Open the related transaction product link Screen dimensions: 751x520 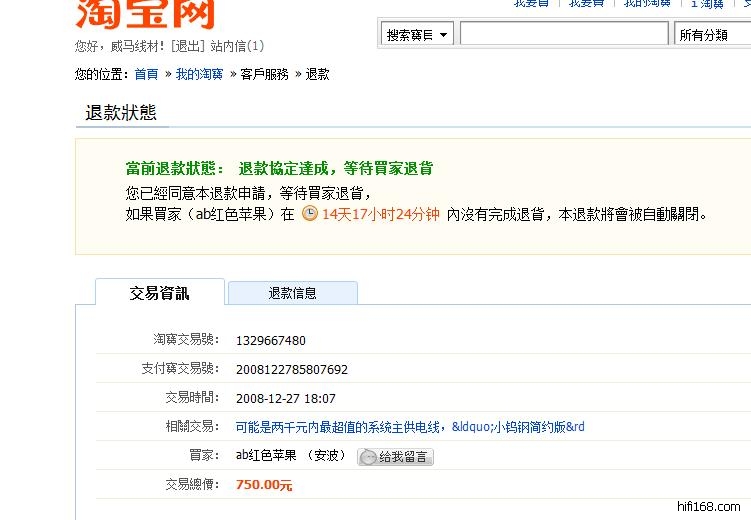409,427
